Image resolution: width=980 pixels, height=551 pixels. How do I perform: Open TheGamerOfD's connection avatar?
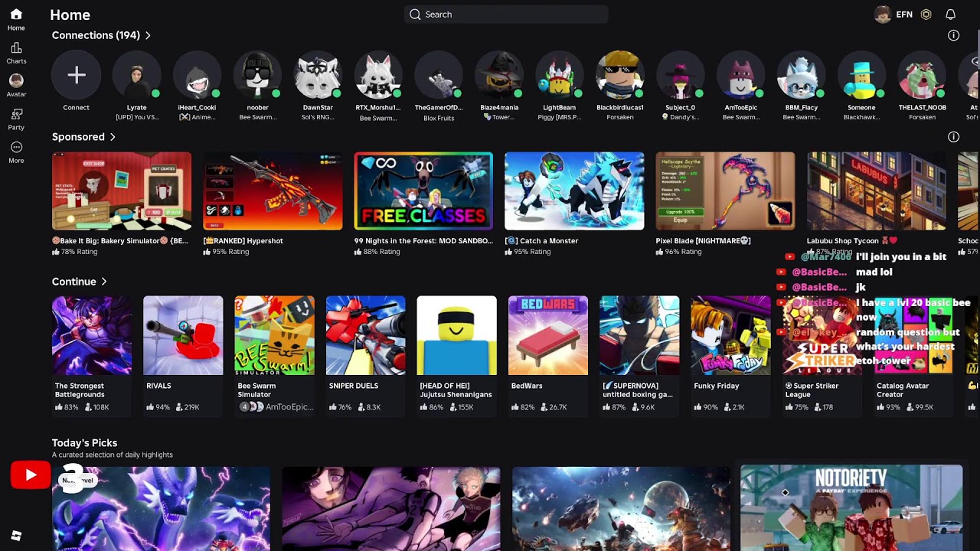439,75
